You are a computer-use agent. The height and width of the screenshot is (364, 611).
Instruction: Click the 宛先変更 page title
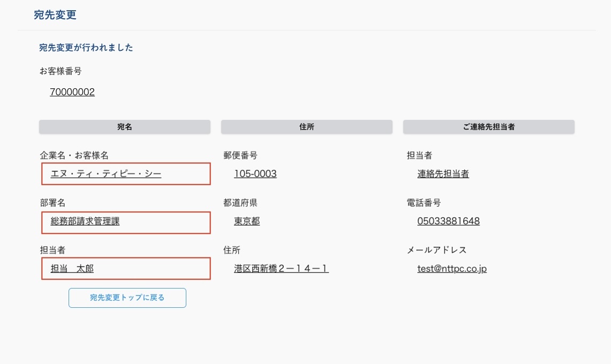[x=55, y=15]
